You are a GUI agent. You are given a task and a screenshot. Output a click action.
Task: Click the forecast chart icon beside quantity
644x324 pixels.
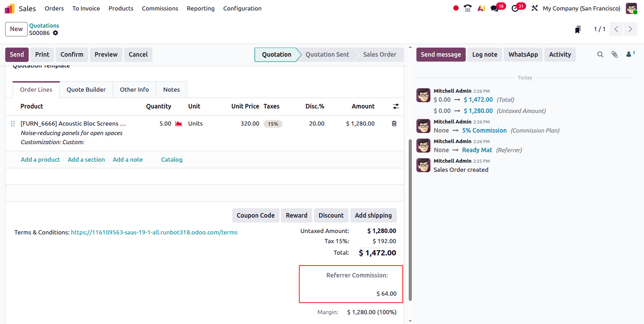(179, 124)
